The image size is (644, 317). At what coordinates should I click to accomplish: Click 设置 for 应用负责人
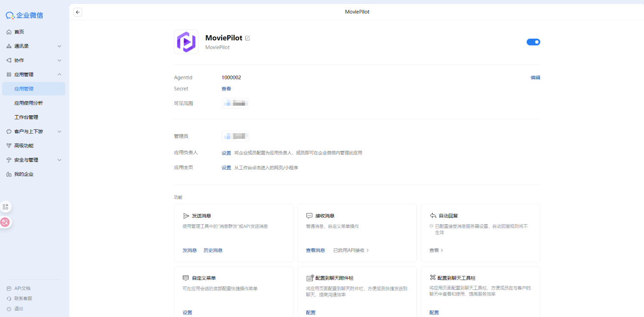coord(226,153)
